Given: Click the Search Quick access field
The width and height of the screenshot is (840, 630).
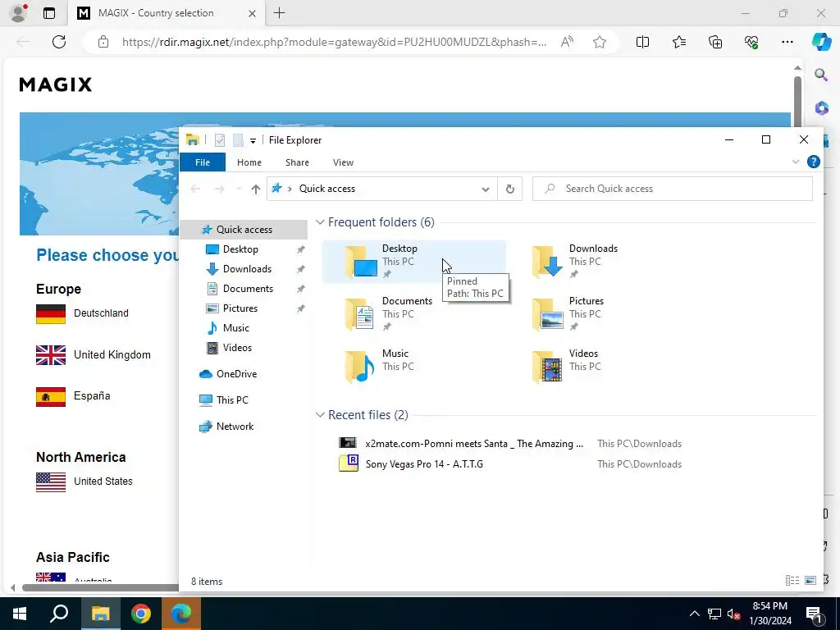Looking at the screenshot, I should pos(673,189).
